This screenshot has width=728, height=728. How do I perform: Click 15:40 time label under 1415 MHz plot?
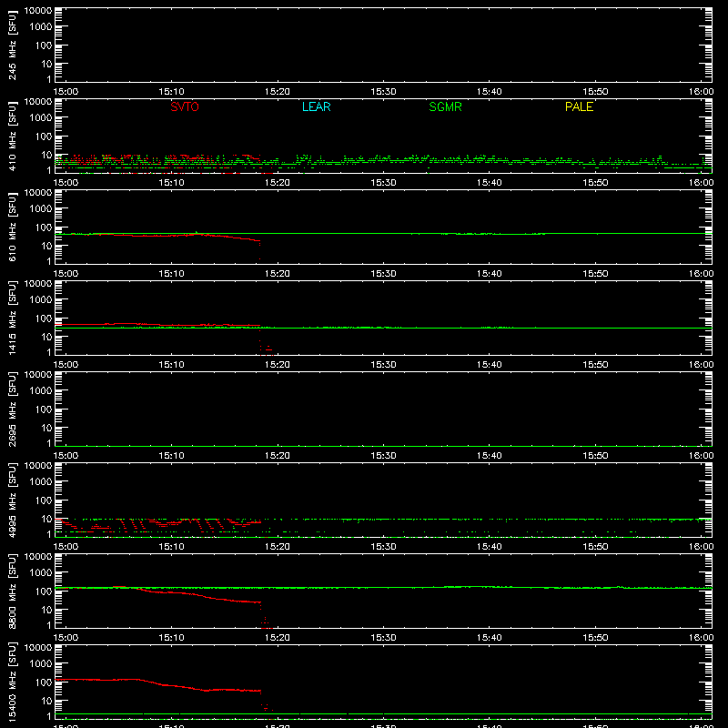pyautogui.click(x=489, y=365)
